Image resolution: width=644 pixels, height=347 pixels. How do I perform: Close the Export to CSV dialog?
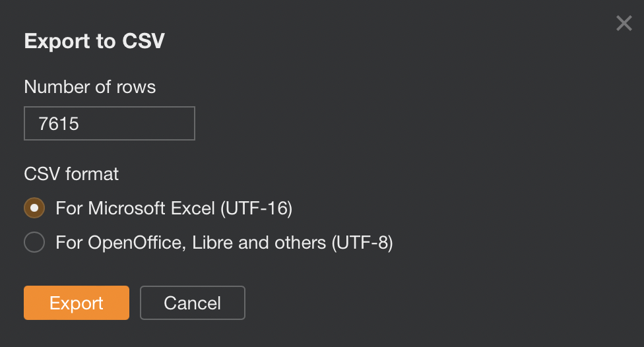click(x=624, y=24)
